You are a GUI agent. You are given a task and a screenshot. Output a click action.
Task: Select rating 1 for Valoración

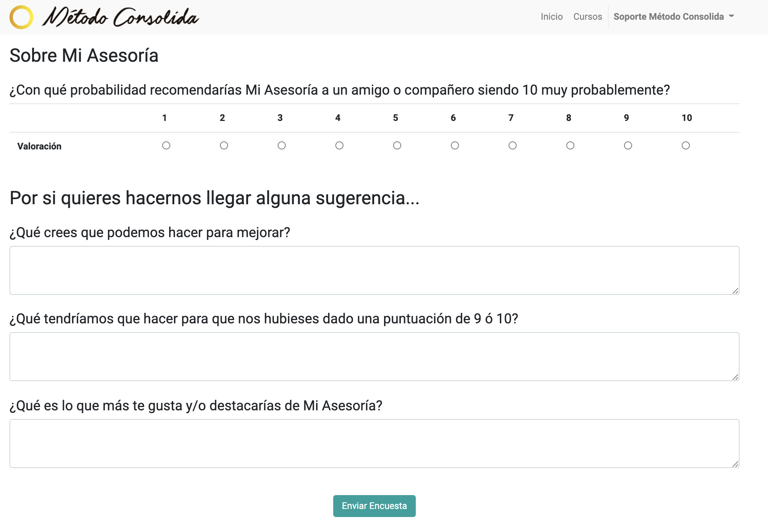[x=166, y=145]
